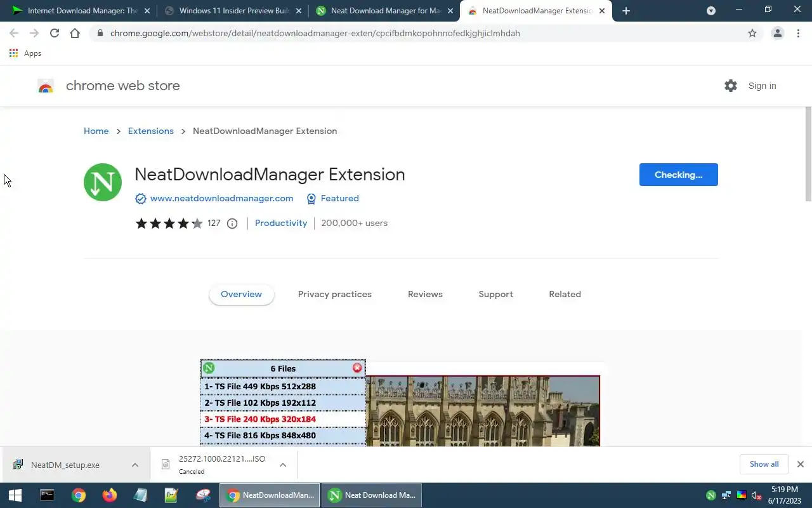Reload the current page
Viewport: 812px width, 508px height.
(55, 33)
